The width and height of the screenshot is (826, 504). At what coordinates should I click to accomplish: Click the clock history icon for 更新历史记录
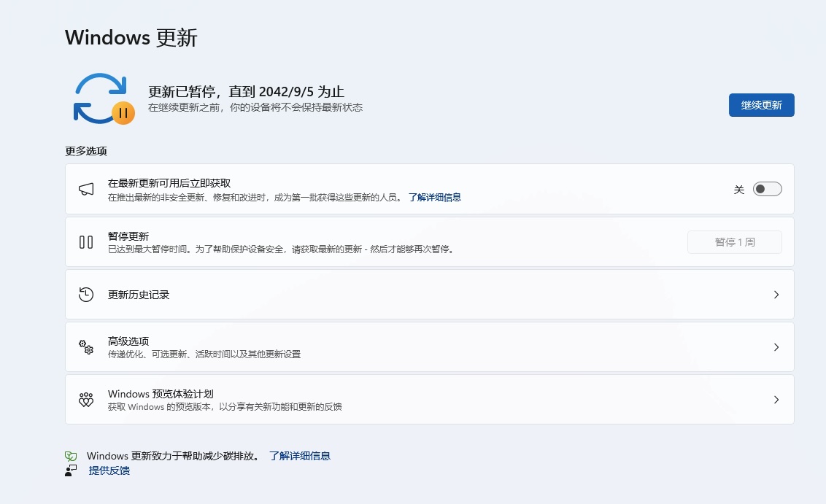click(x=86, y=295)
